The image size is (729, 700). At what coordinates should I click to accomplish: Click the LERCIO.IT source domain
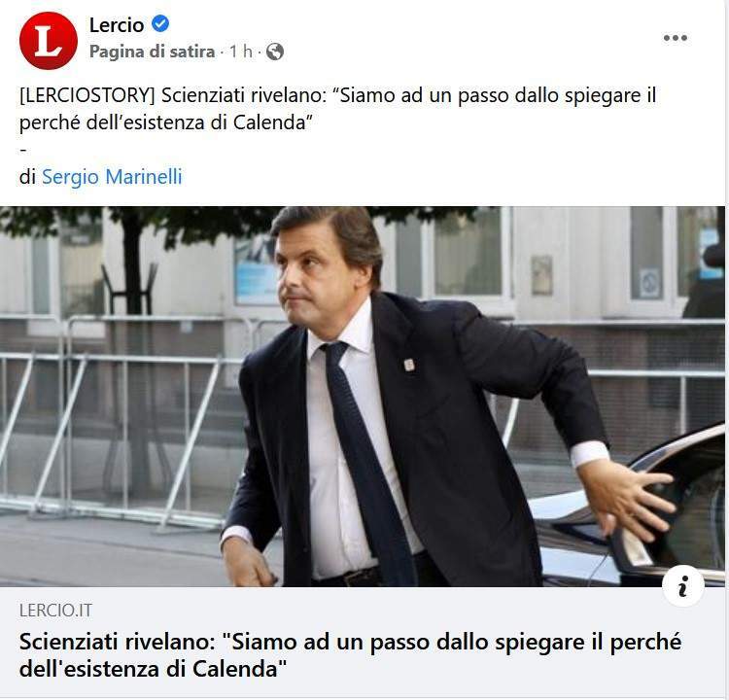(x=55, y=611)
